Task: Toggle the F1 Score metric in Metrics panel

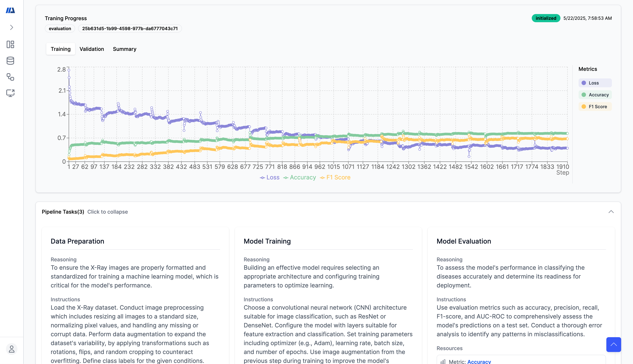Action: [595, 107]
